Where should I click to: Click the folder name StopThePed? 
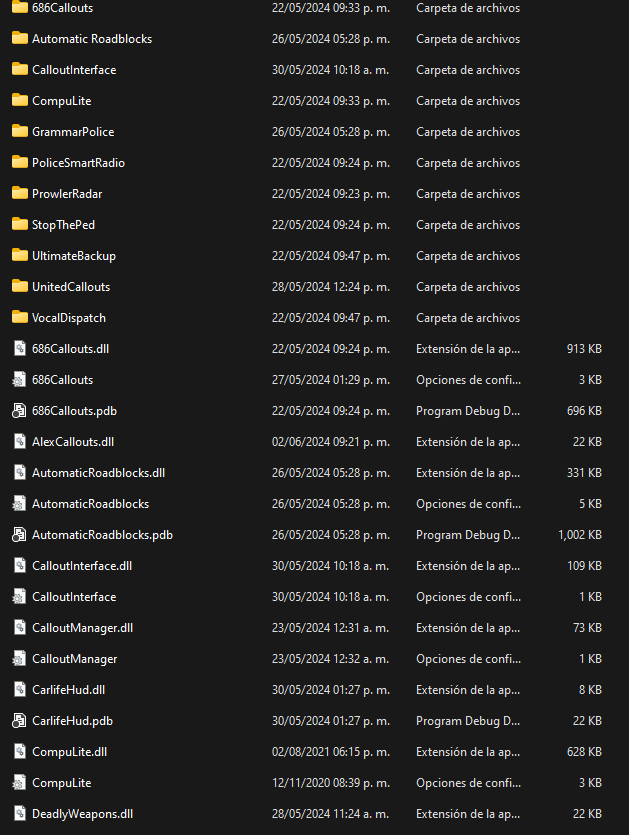[x=63, y=225]
